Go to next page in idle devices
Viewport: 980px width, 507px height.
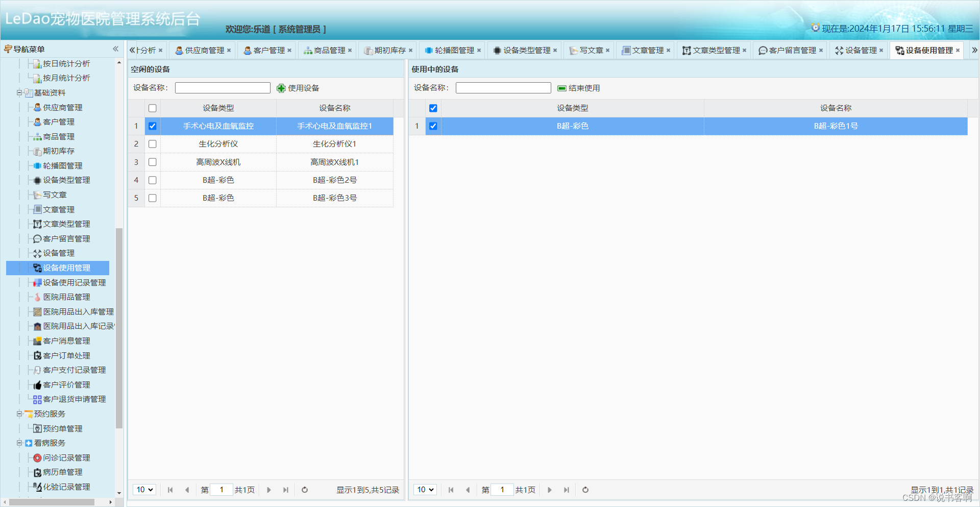tap(269, 490)
